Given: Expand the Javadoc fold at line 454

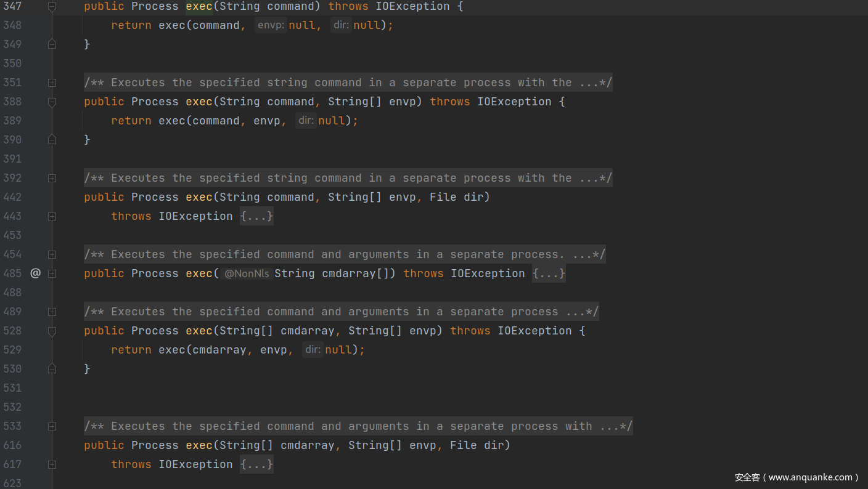Looking at the screenshot, I should (x=52, y=254).
